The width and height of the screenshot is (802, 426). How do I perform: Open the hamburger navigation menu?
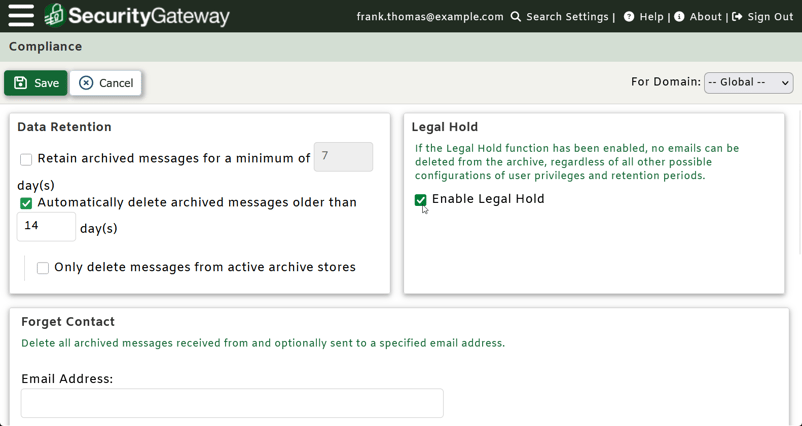click(x=21, y=16)
